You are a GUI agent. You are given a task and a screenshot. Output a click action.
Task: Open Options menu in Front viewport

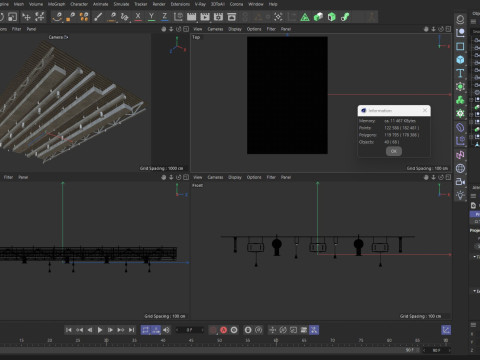(x=254, y=177)
